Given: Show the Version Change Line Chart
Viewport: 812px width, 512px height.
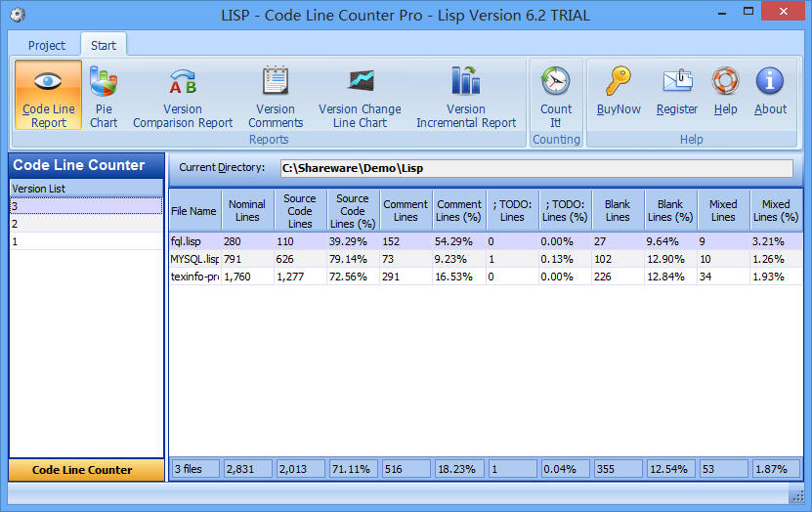Looking at the screenshot, I should click(x=360, y=96).
